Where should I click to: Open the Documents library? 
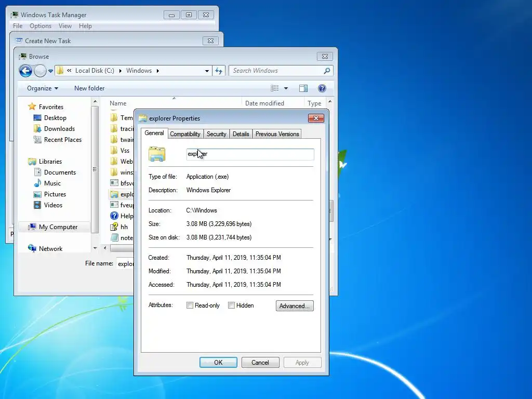pyautogui.click(x=60, y=172)
